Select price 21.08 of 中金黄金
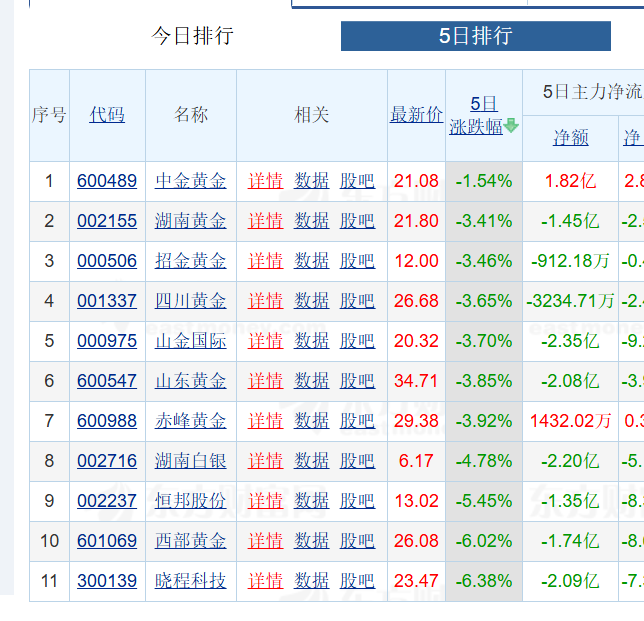This screenshot has width=644, height=621. pos(416,181)
